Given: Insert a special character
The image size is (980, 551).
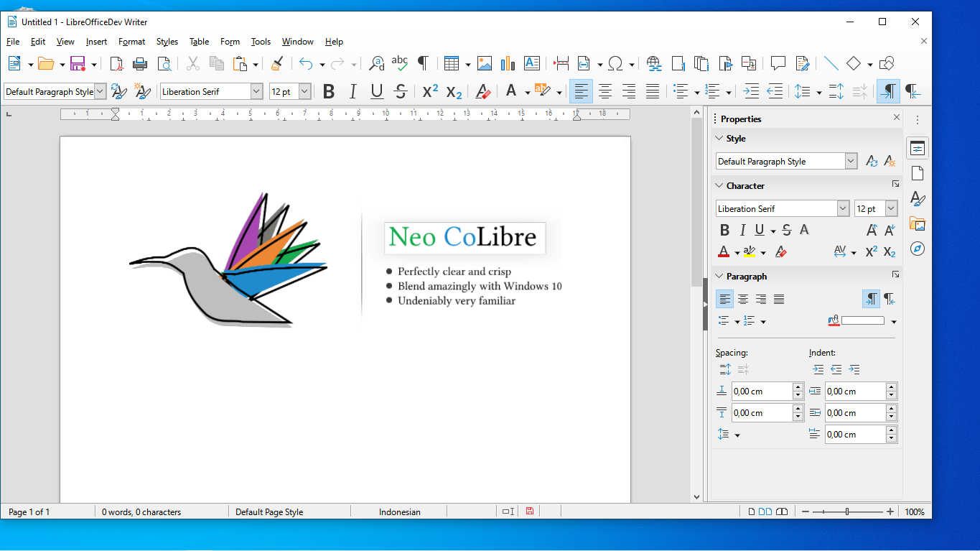Looking at the screenshot, I should click(617, 63).
